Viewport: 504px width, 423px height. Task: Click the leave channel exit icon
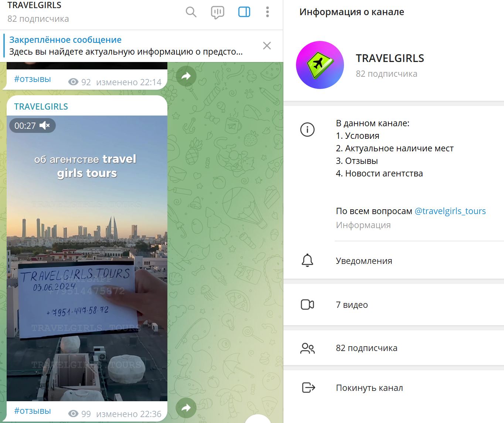(308, 388)
